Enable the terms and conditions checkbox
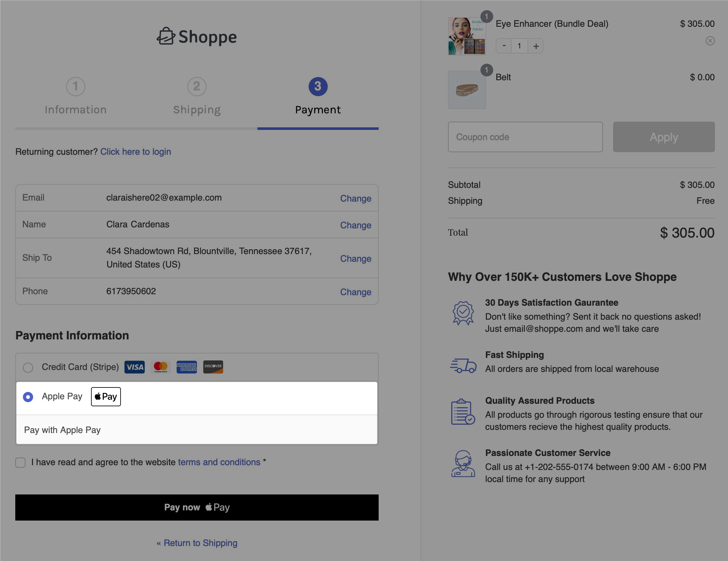 21,462
